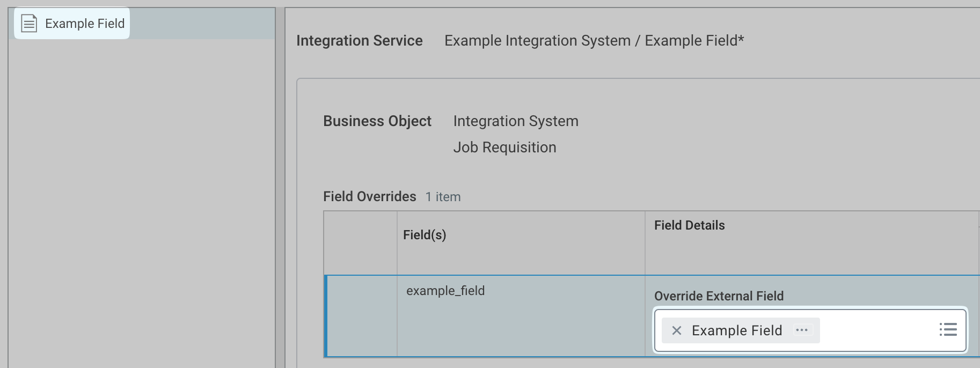Click the blank first column header cell
980x368 pixels.
tap(360, 242)
